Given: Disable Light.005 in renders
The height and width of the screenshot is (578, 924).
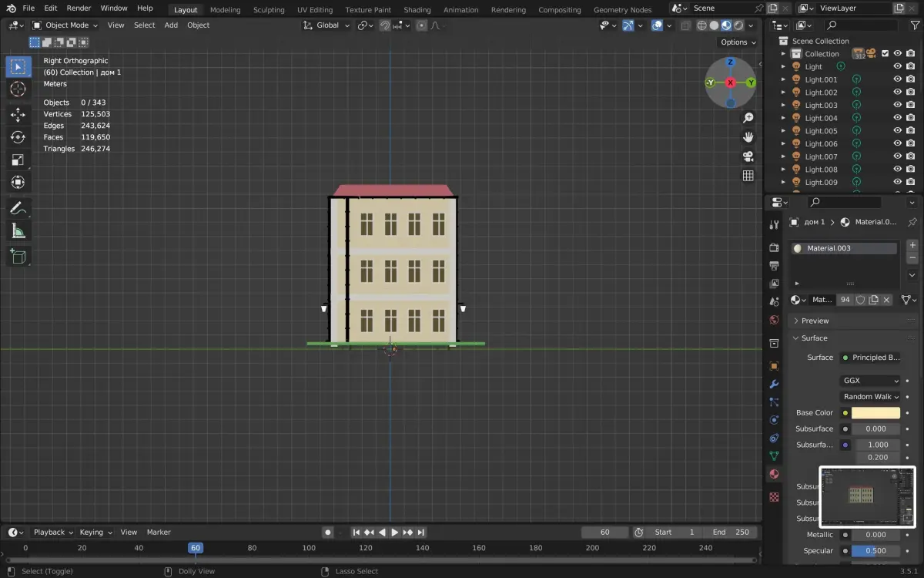Looking at the screenshot, I should point(910,131).
